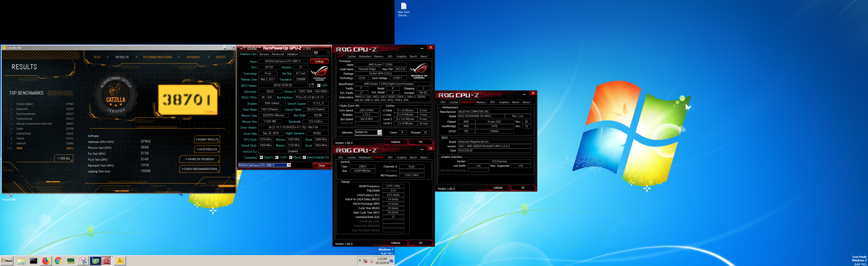Click Validate in the CPU tab CPU-Z window
The image size is (868, 266).
[396, 142]
